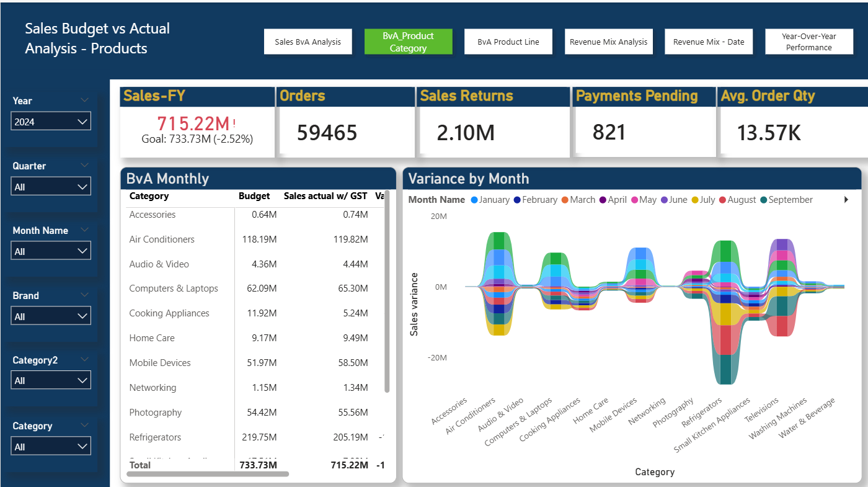
Task: Collapse the Quarter slicer header chevron
Action: point(84,166)
